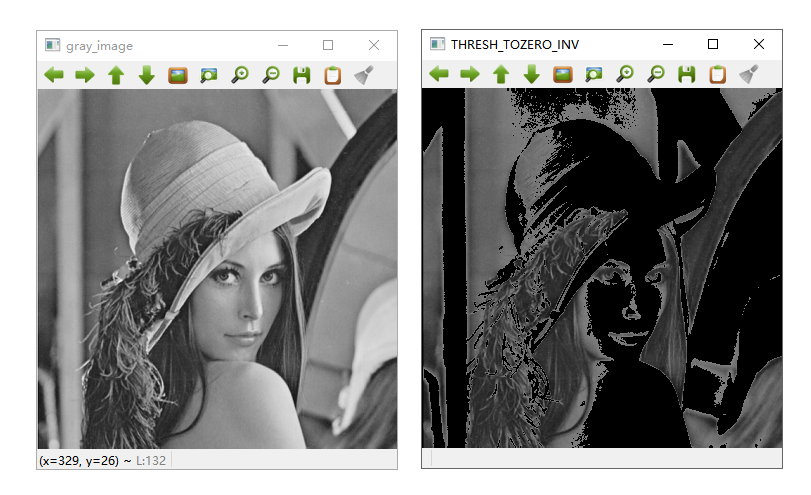Click the empty status bar of THRESH_TOZERO_INV
This screenshot has height=495, width=811.
(602, 458)
